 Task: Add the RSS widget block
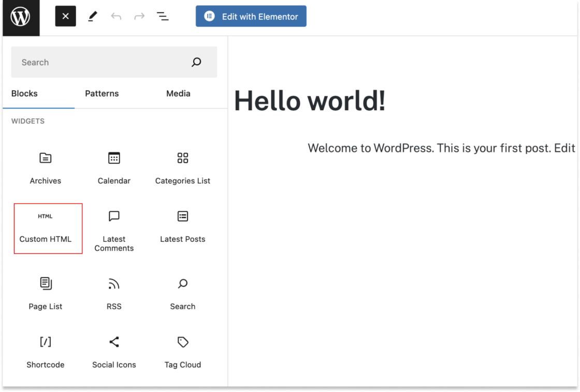coord(114,292)
